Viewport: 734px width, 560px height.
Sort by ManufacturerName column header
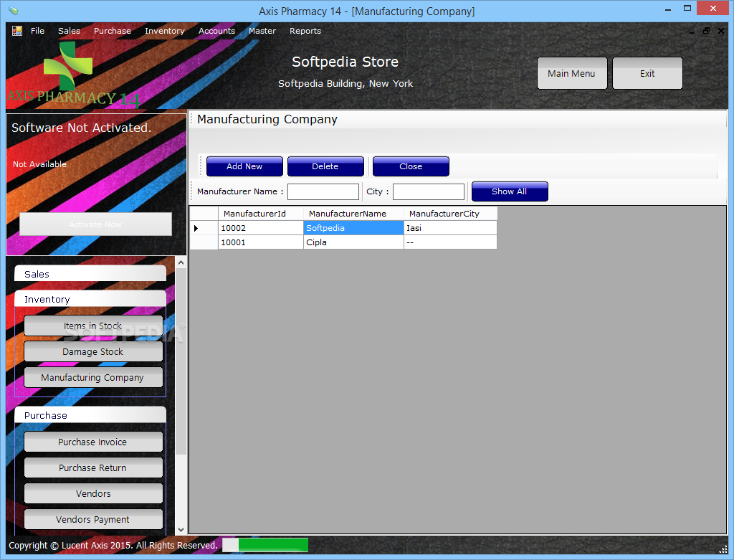[353, 214]
